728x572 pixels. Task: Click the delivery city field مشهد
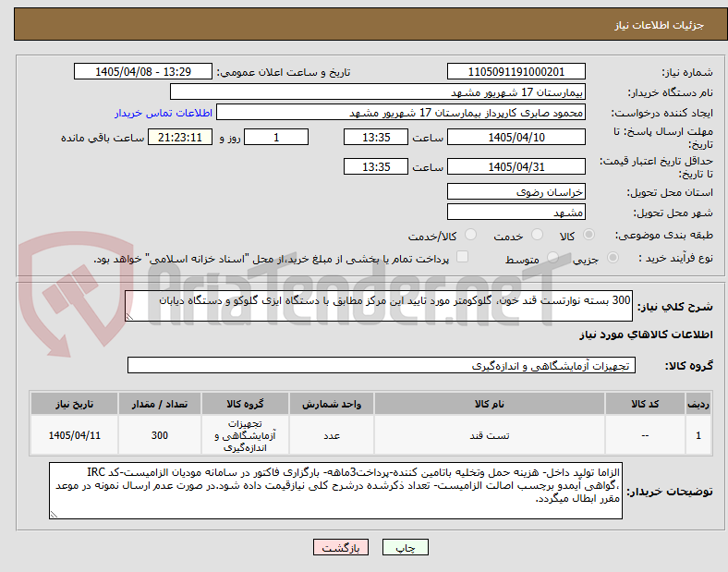coord(516,213)
